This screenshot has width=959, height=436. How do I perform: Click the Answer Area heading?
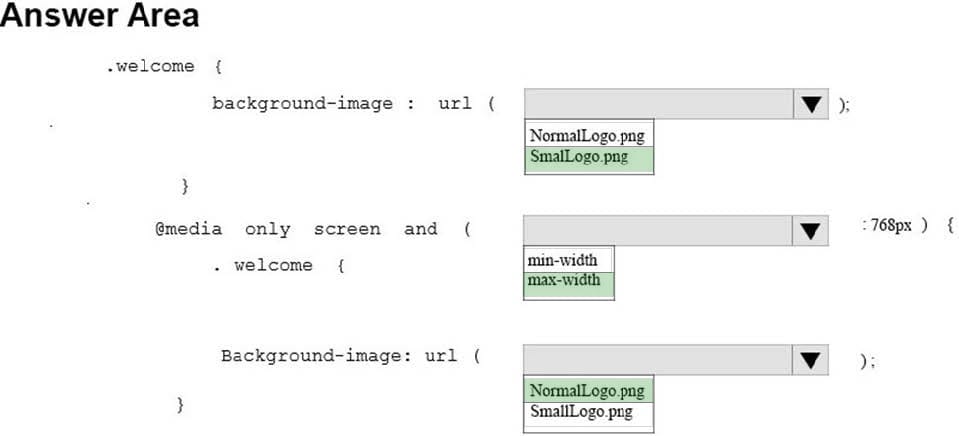point(100,17)
